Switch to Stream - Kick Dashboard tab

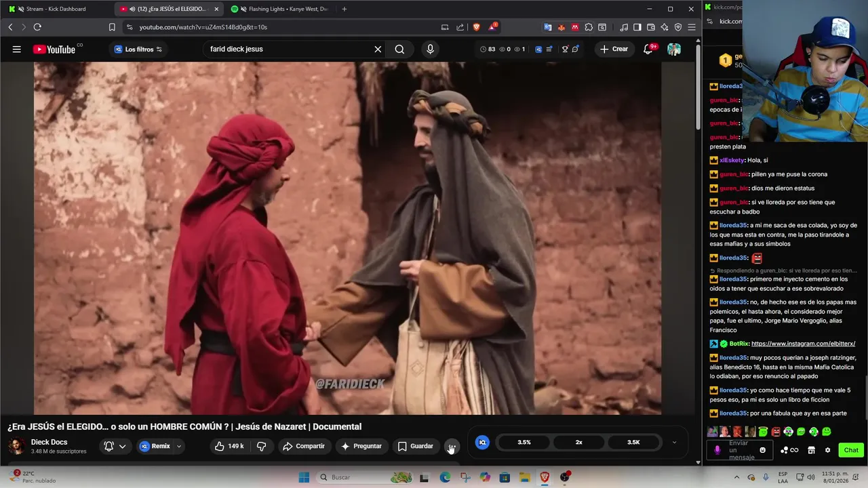click(x=56, y=9)
